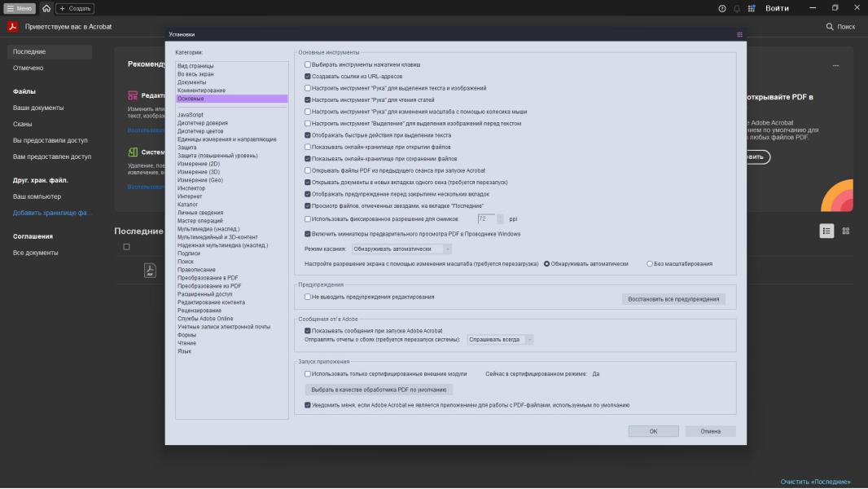Select "JavaScript" in the categories list

coord(191,115)
